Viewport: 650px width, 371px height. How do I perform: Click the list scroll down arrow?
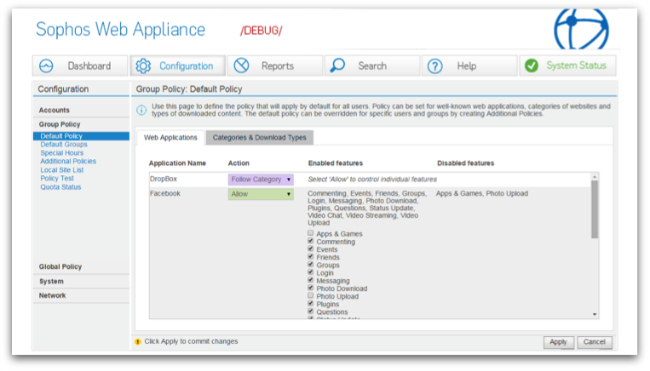tap(594, 315)
